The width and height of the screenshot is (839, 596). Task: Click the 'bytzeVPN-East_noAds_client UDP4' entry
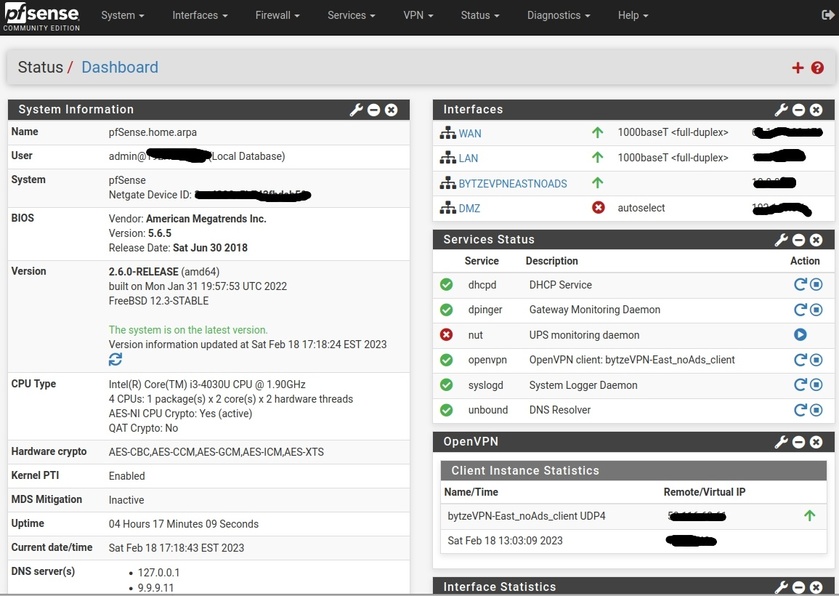[x=527, y=516]
